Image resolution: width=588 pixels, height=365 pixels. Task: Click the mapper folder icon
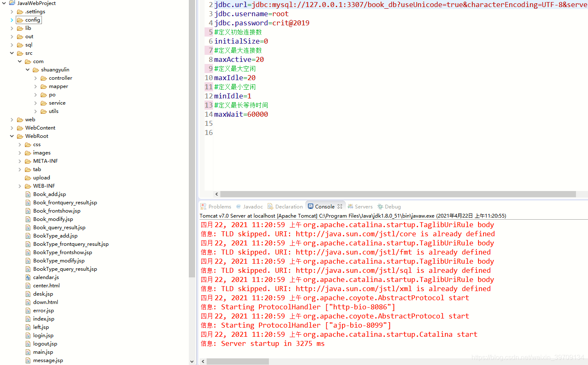(x=44, y=86)
